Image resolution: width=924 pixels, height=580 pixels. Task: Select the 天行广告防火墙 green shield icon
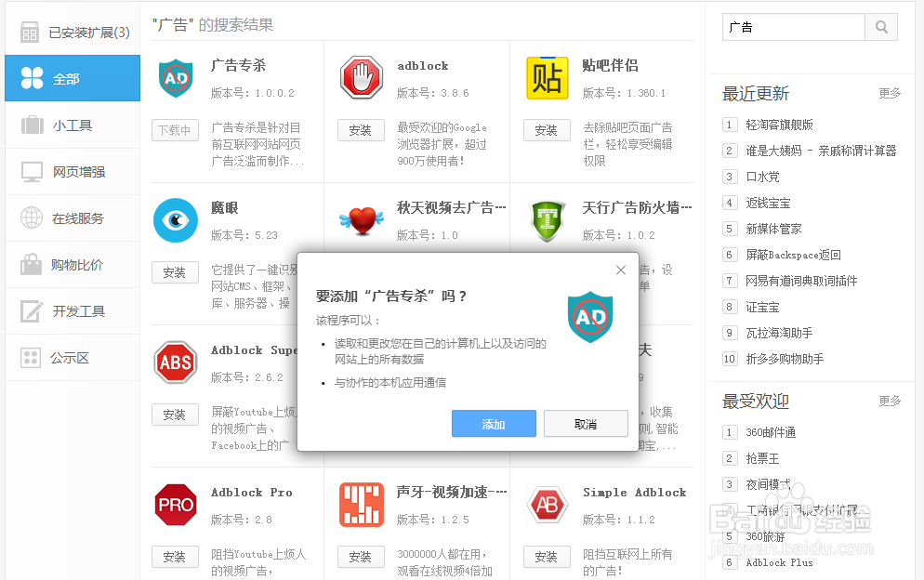point(547,220)
